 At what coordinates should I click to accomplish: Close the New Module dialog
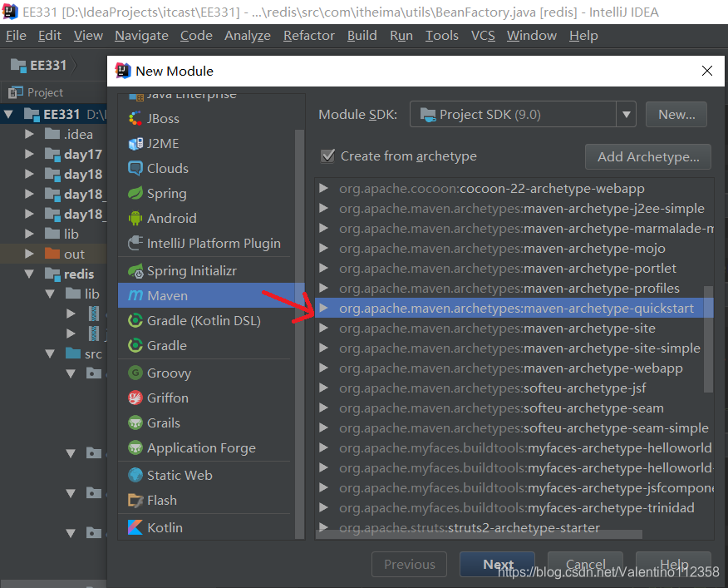(707, 71)
